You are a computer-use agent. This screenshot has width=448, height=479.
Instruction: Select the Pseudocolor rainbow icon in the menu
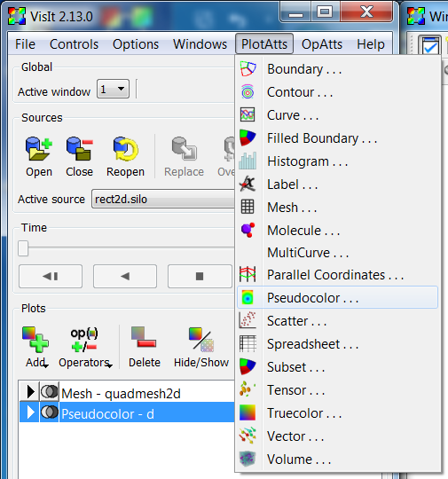click(x=248, y=297)
